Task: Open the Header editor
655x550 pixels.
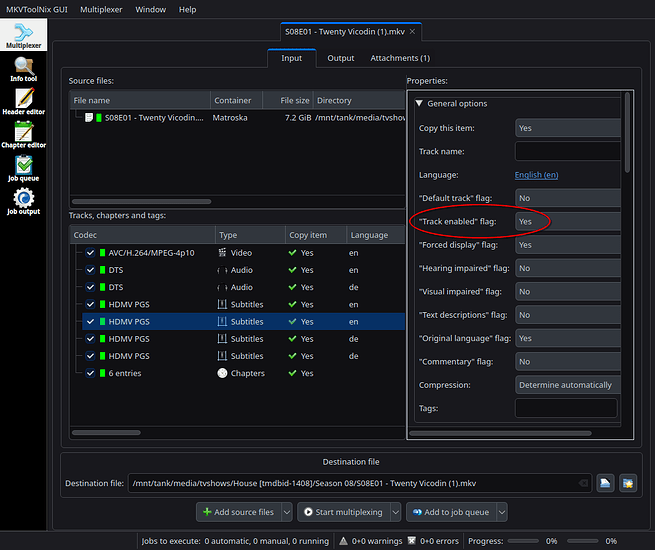Action: pos(23,102)
